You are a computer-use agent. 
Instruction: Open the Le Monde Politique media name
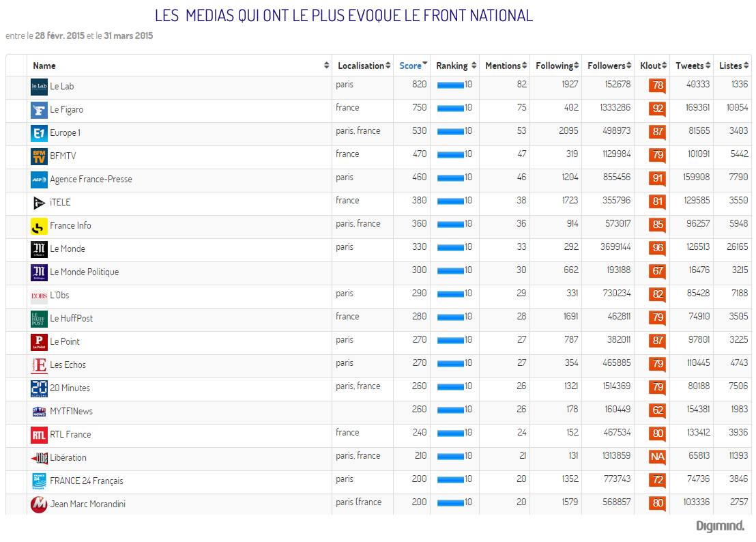coord(85,272)
